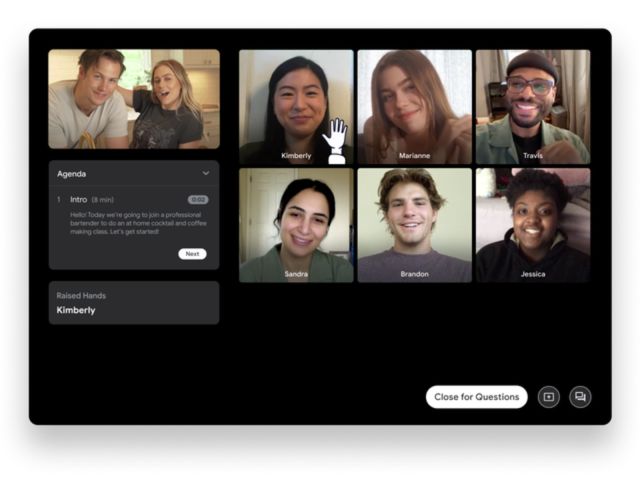Click the Intro agenda item title
This screenshot has width=640, height=480.
click(78, 200)
